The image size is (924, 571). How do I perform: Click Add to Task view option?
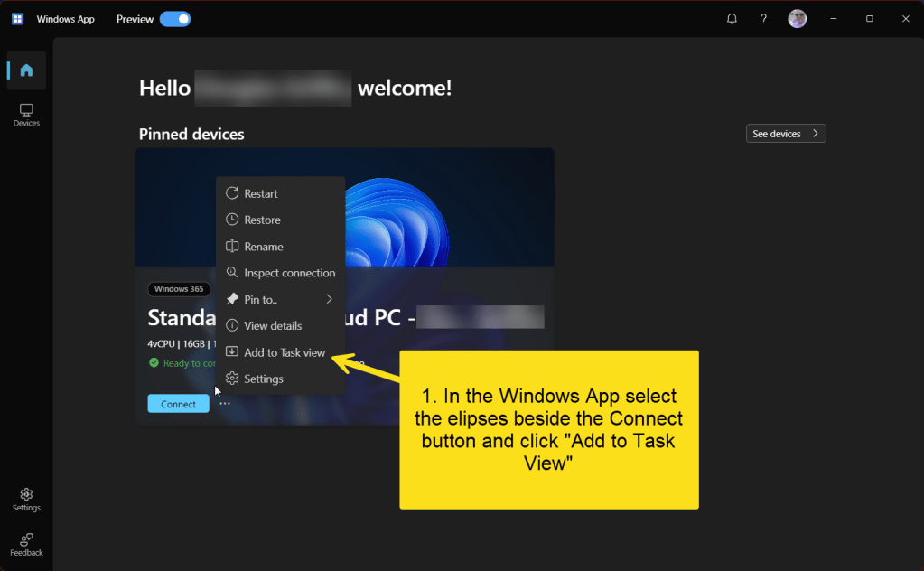click(x=284, y=352)
